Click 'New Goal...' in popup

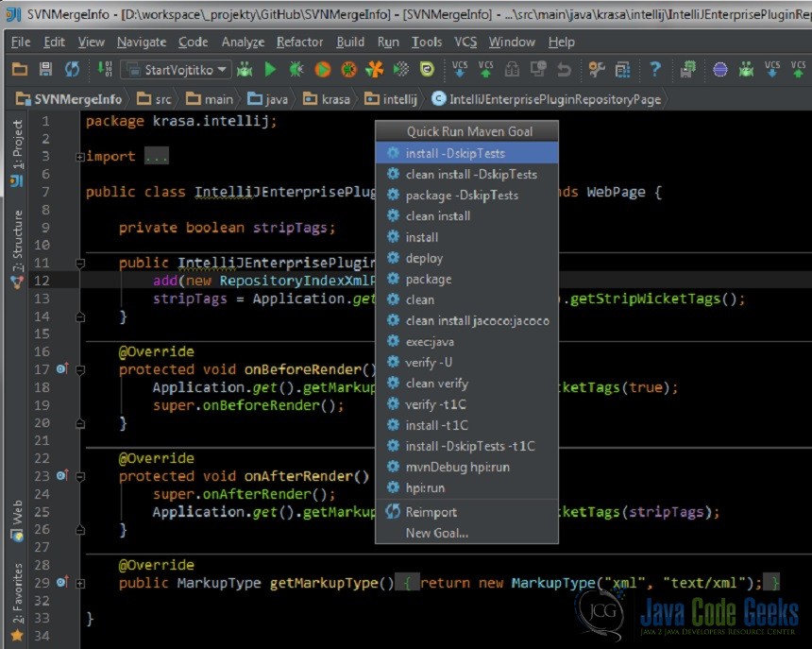pos(466,533)
